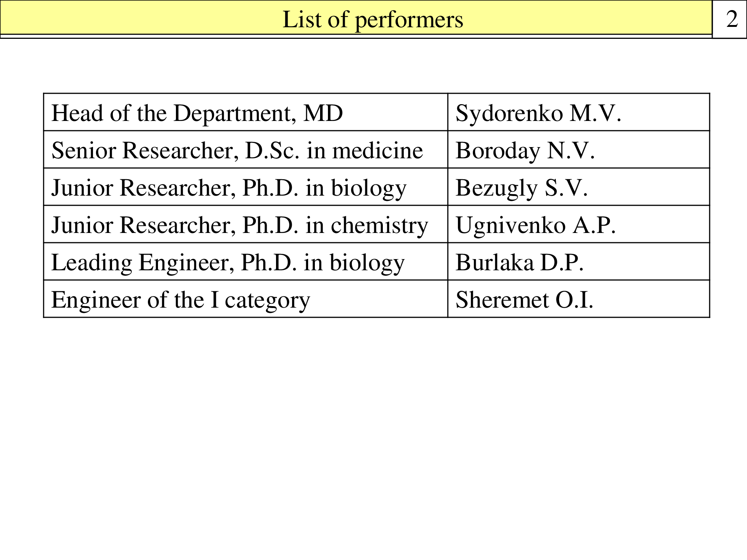Click 'Senior Researcher, D.Sc. in medicine' cell
Image resolution: width=747 pixels, height=560 pixels.
(x=246, y=149)
